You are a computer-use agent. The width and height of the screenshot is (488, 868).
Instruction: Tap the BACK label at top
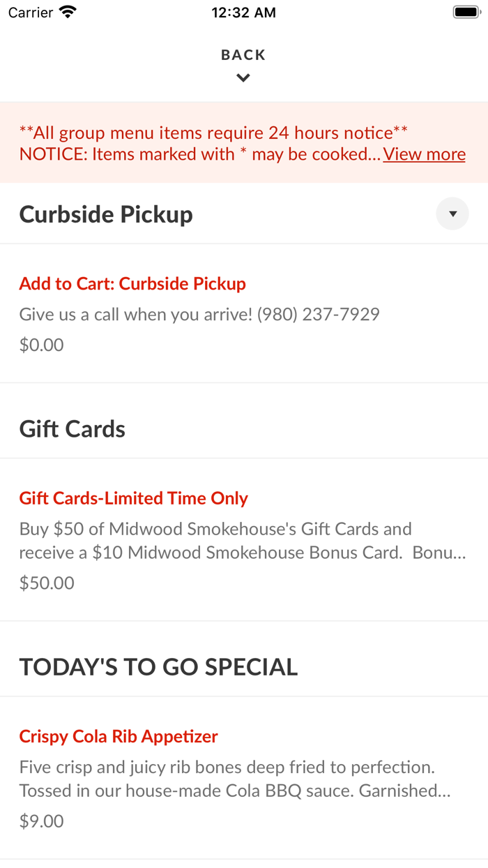(x=243, y=55)
